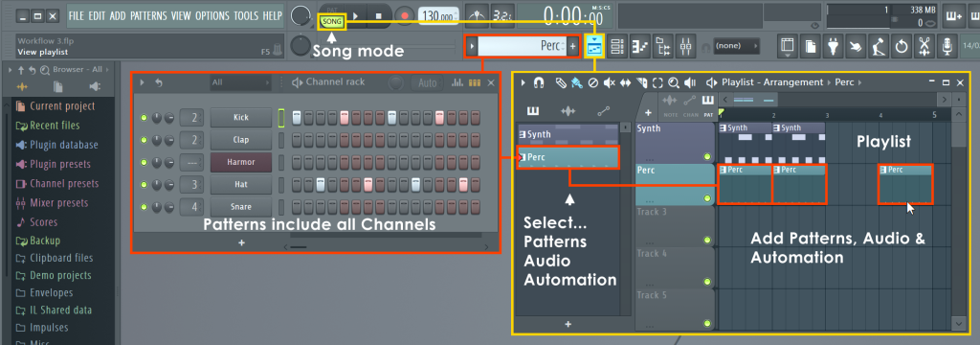Screen dimensions: 980x345
Task: Expand the Perc pattern selector arrow
Action: pos(472,46)
